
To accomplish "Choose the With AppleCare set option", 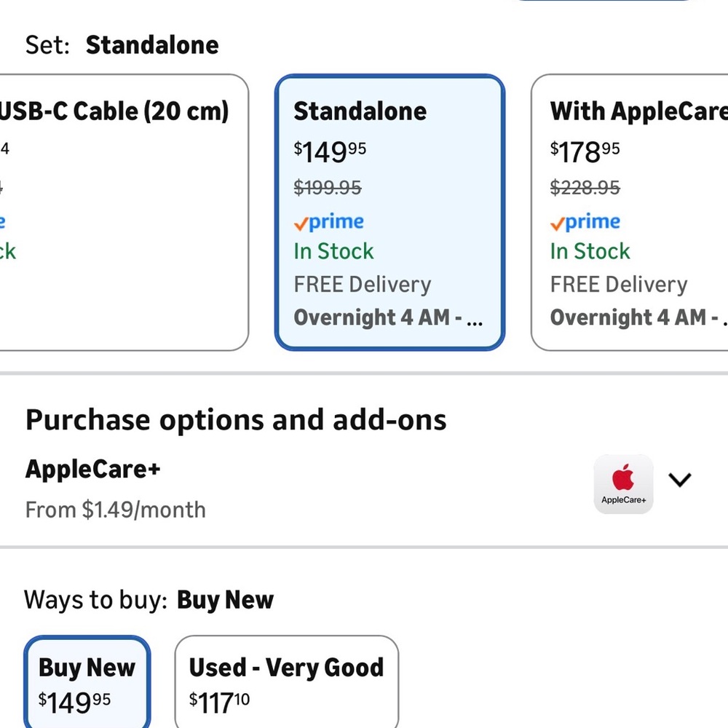I will click(630, 212).
